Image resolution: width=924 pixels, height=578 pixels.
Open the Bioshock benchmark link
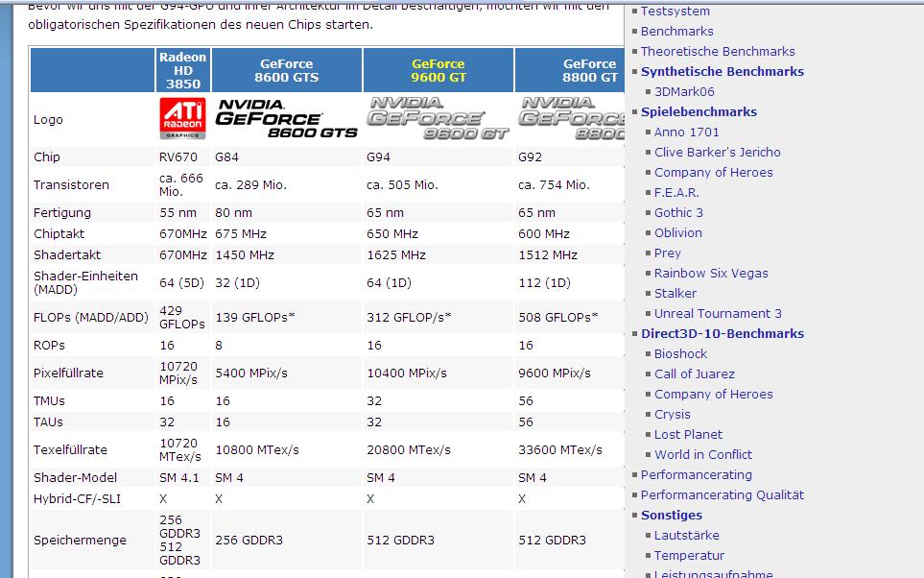pyautogui.click(x=680, y=353)
